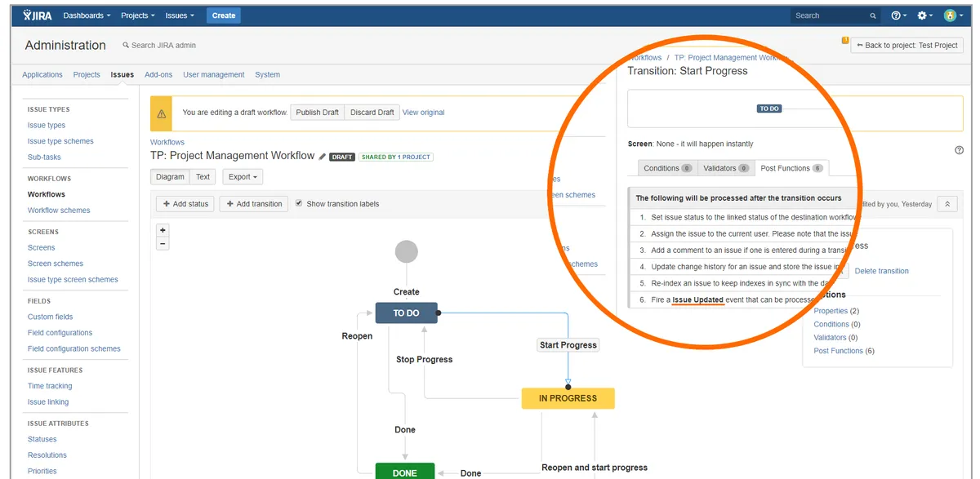Open Issue type screen schemes in the sidebar
980x479 pixels.
coord(73,279)
